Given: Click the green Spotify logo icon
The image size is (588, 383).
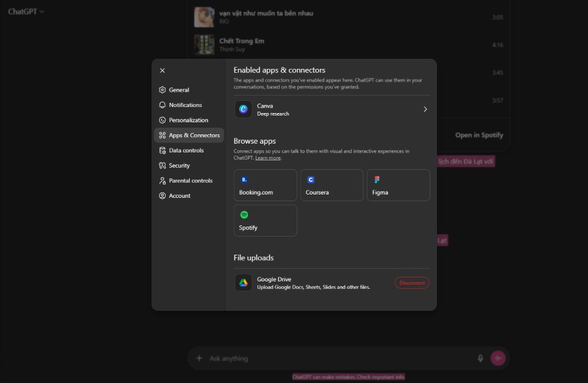Looking at the screenshot, I should pos(244,215).
